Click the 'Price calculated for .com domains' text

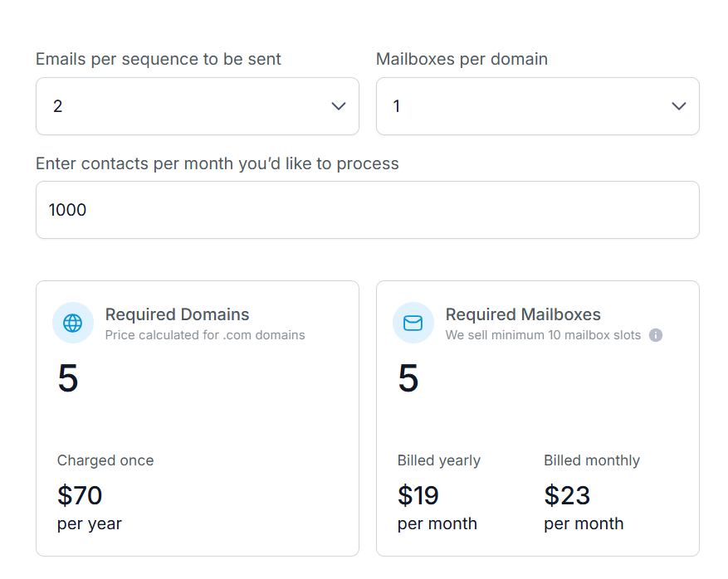coord(205,335)
